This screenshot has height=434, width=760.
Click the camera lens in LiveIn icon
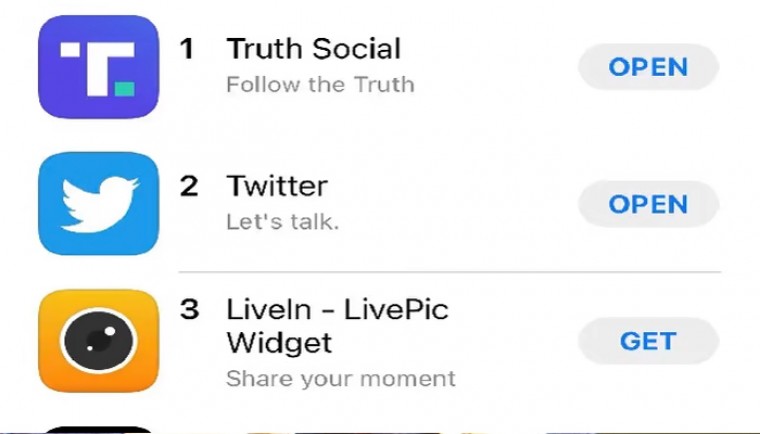(98, 341)
